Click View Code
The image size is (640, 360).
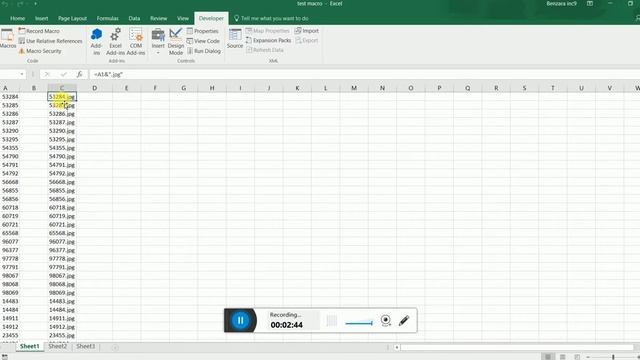coord(203,41)
